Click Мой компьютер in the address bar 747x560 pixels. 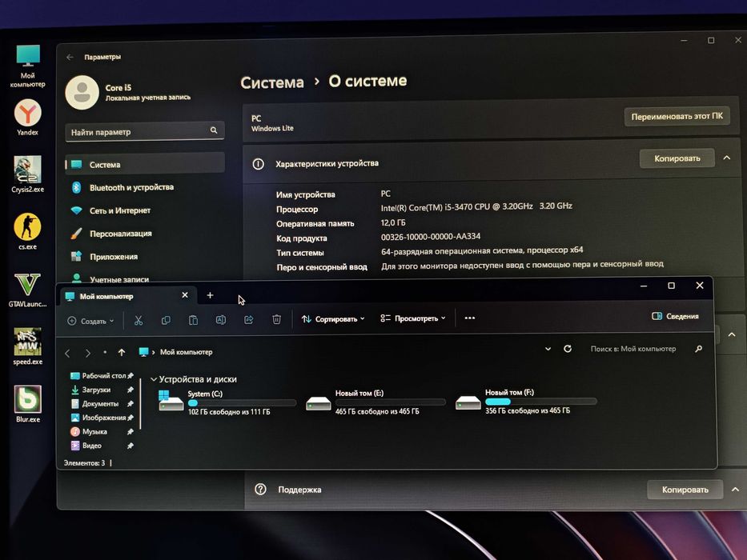187,352
